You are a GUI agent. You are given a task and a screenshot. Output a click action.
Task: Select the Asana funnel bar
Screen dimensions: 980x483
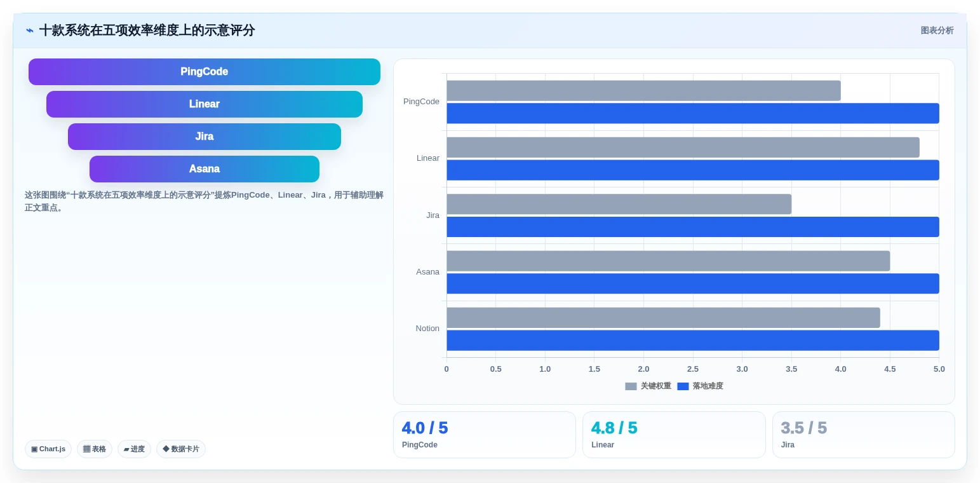tap(205, 169)
